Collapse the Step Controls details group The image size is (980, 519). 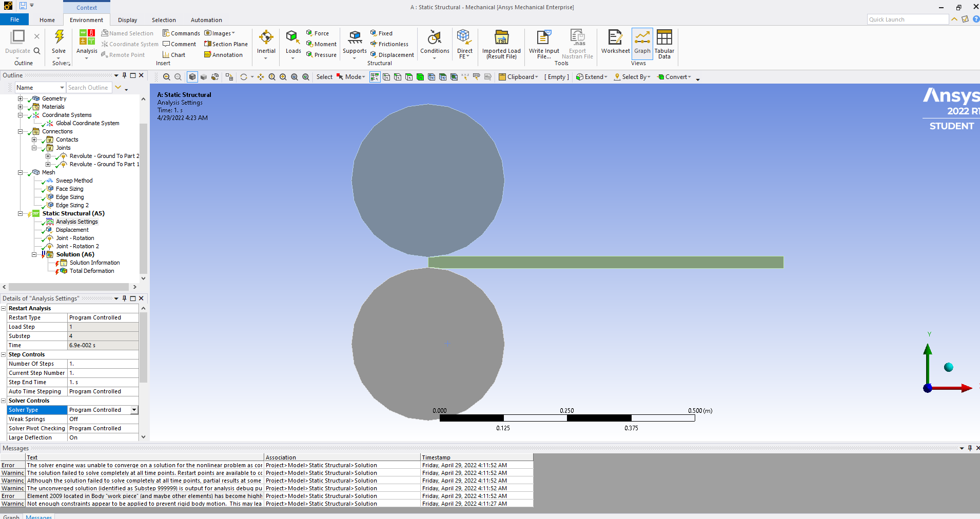click(4, 354)
